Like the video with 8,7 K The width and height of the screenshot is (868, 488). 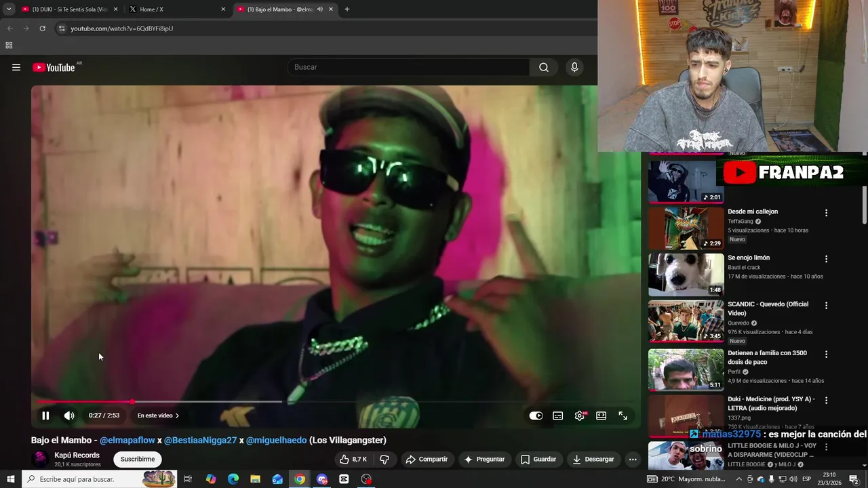(353, 459)
